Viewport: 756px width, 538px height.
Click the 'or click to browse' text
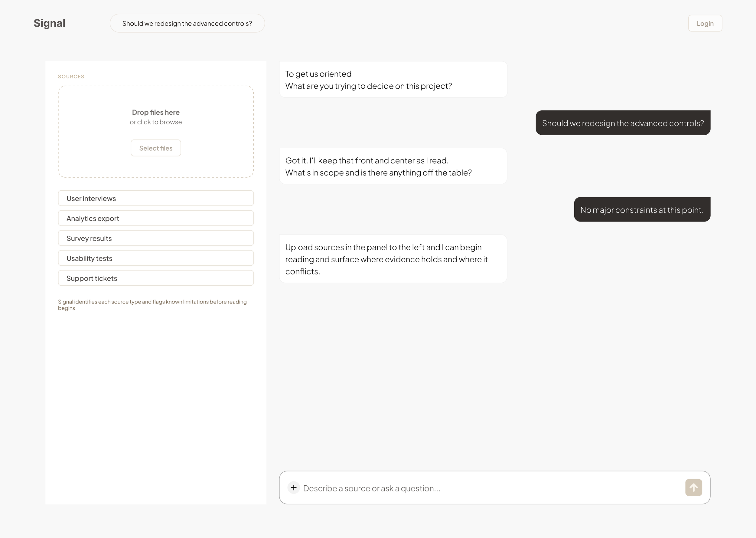pyautogui.click(x=156, y=122)
